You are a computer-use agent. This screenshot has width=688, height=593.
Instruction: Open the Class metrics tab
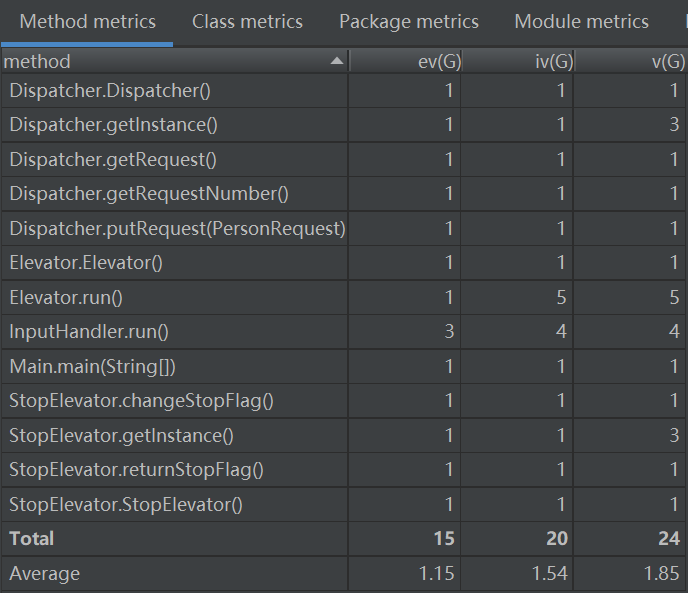pos(247,21)
